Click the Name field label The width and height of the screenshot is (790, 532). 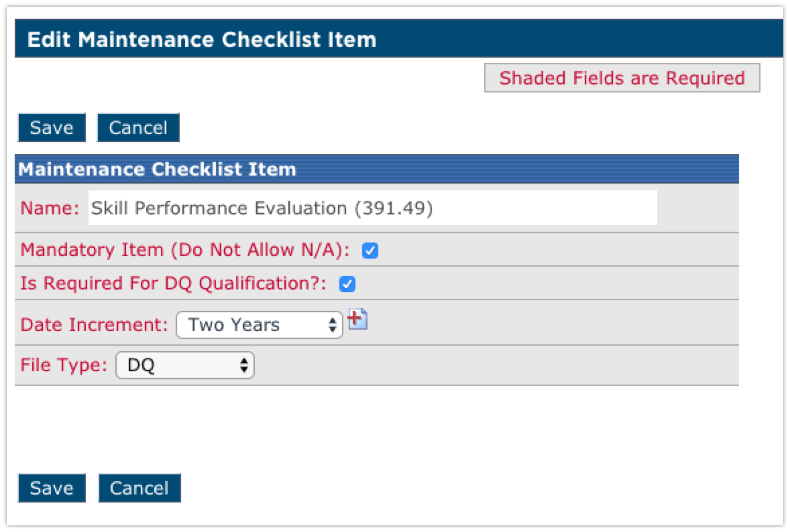[50, 208]
